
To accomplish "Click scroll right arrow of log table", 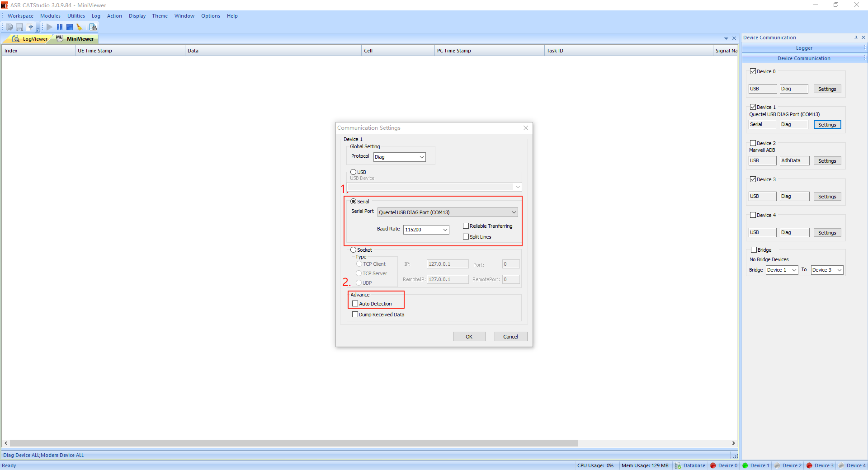I will [733, 443].
